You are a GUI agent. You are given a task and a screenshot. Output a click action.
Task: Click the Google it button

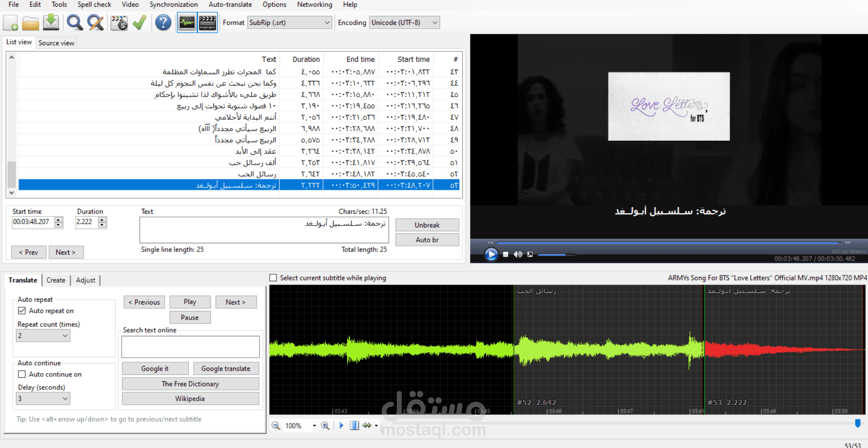click(155, 369)
